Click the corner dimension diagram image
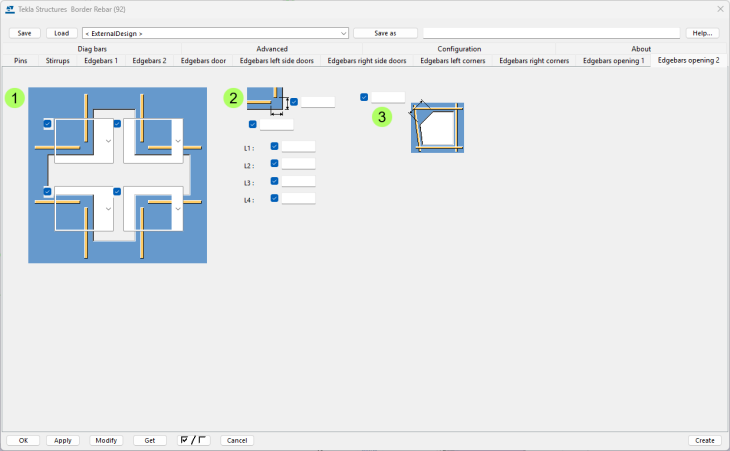Viewport: 730px width, 451px height. coord(267,101)
